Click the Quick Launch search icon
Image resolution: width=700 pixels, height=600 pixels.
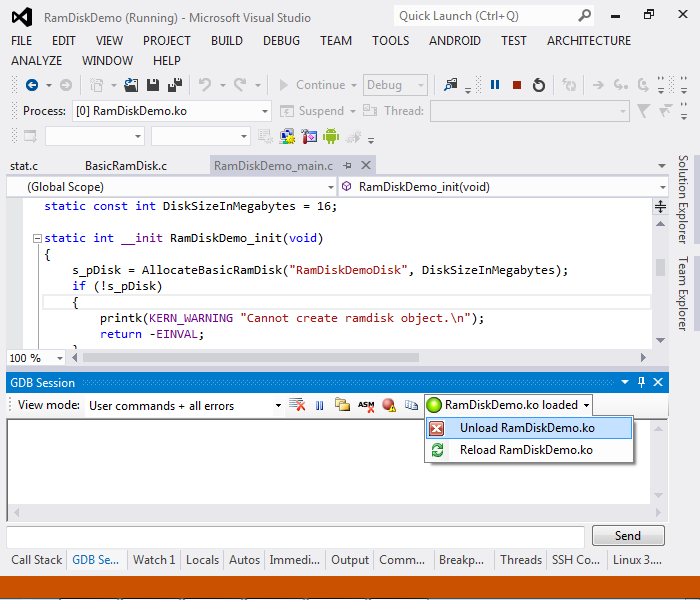tap(584, 16)
